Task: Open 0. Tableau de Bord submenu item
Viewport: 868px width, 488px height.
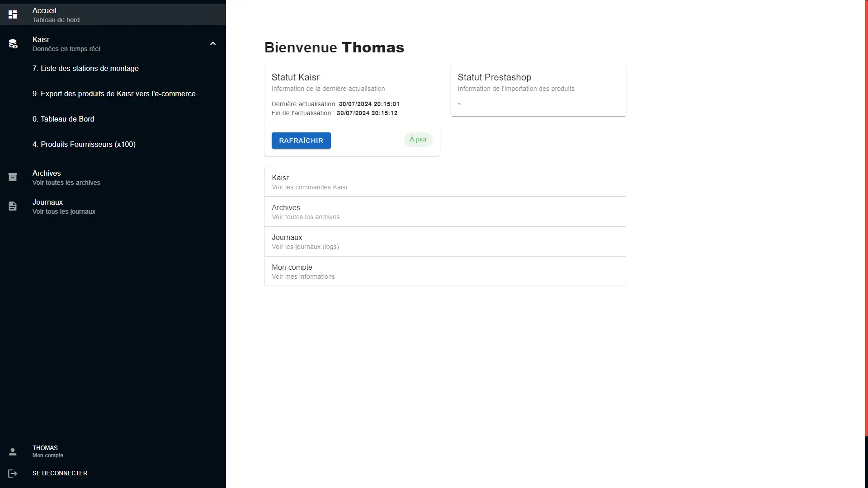Action: coord(113,119)
